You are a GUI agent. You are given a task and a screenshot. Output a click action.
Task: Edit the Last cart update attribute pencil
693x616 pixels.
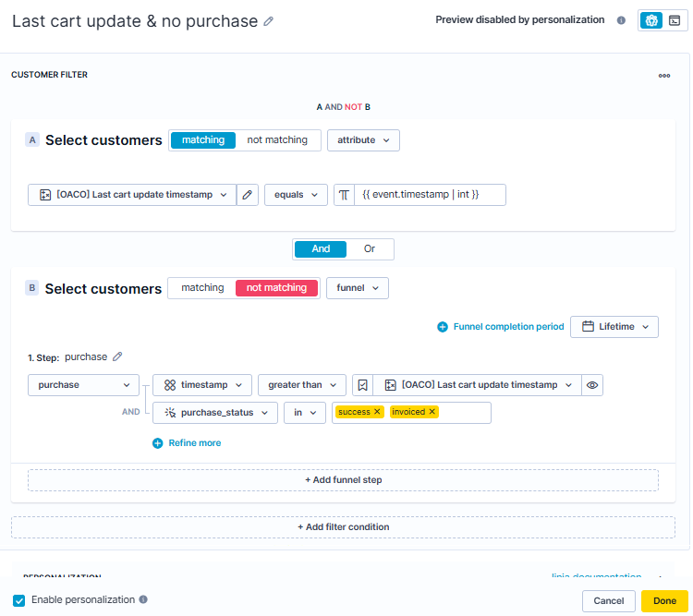(247, 195)
